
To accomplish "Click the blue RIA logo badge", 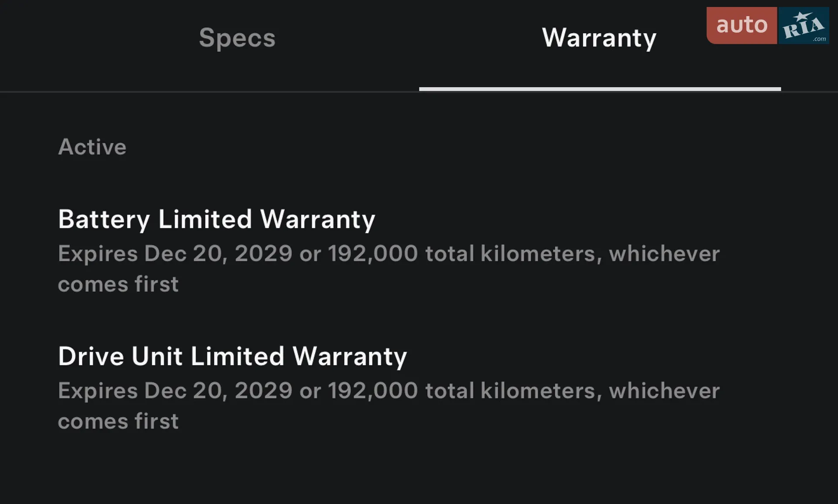I will pos(804,25).
